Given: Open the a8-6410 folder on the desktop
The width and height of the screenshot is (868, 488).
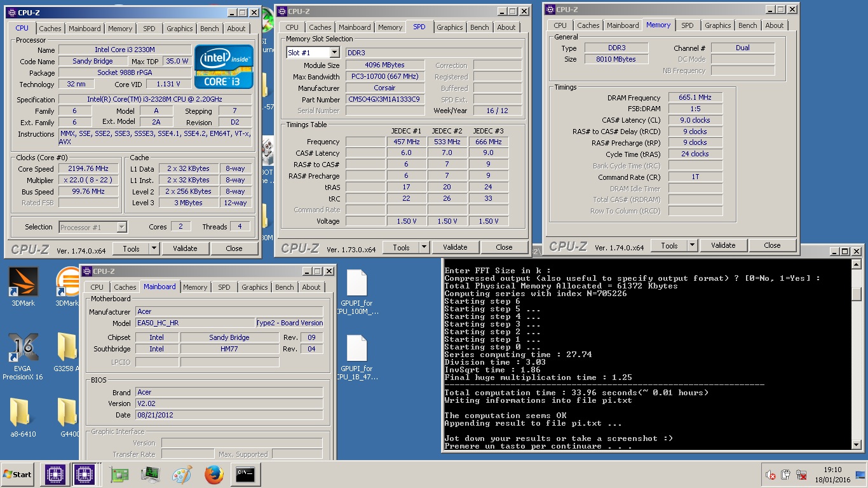Looking at the screenshot, I should pos(23,417).
